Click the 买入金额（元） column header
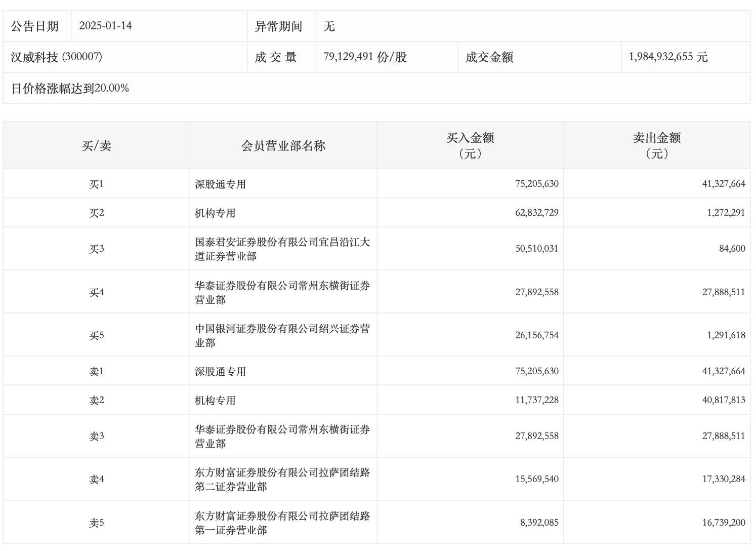 click(x=470, y=145)
